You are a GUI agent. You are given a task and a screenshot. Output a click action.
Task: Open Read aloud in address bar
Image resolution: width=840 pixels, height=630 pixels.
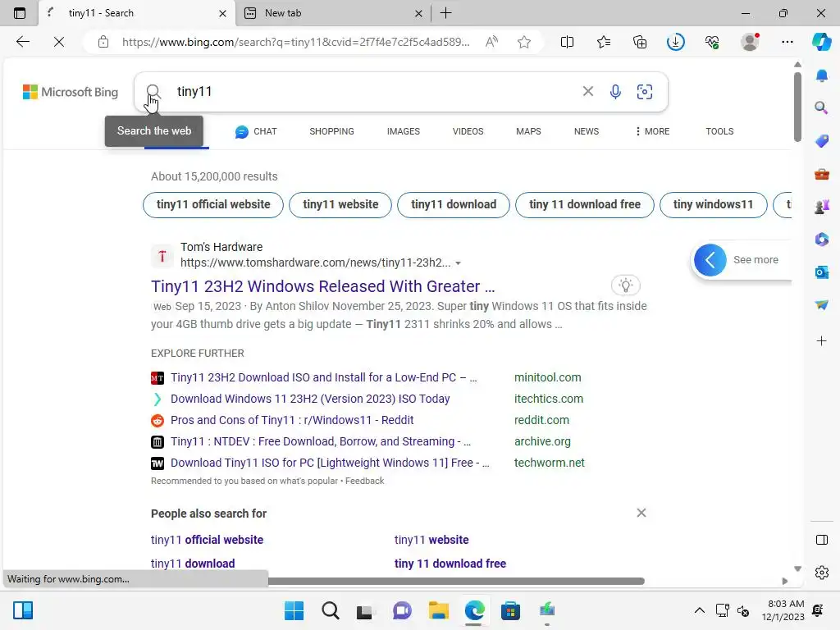click(x=491, y=42)
